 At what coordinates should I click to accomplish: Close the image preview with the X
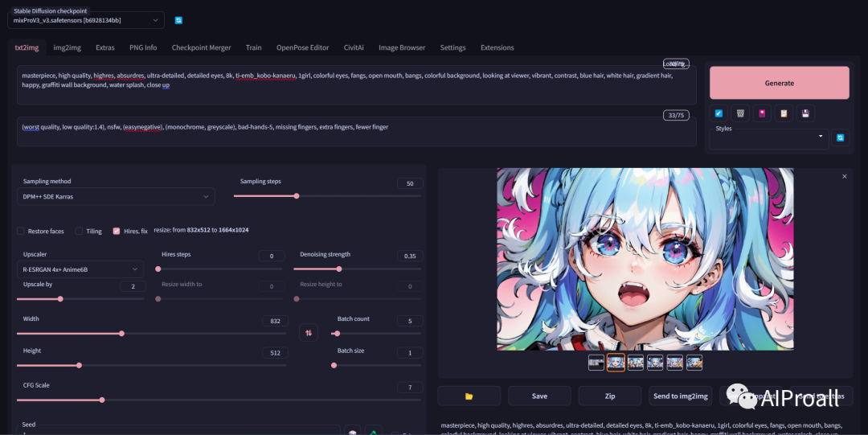pos(844,176)
